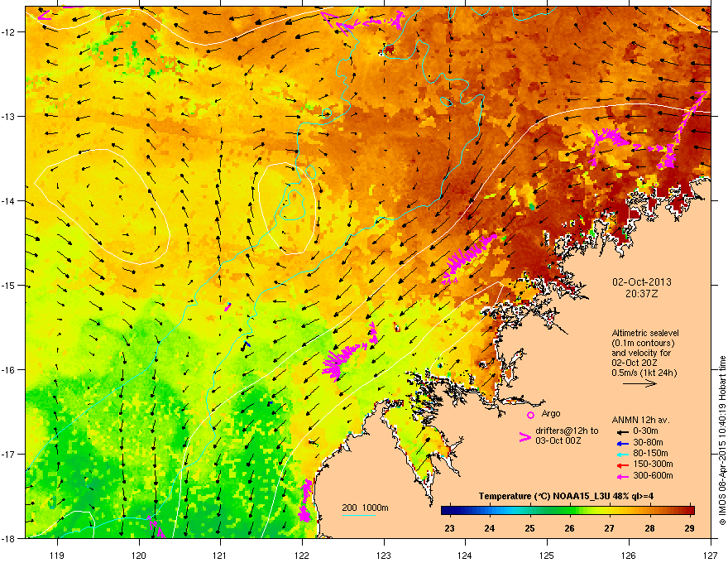Click the longitude axis label 124

click(465, 555)
